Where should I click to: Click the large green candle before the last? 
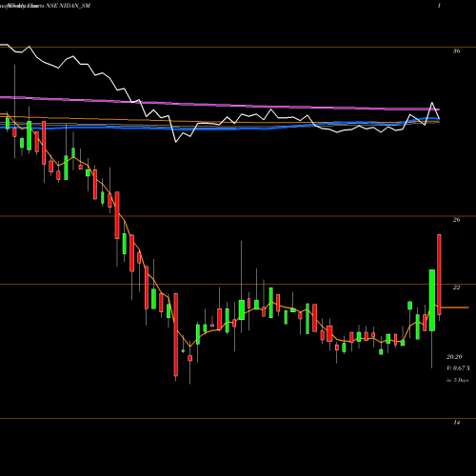(432, 300)
